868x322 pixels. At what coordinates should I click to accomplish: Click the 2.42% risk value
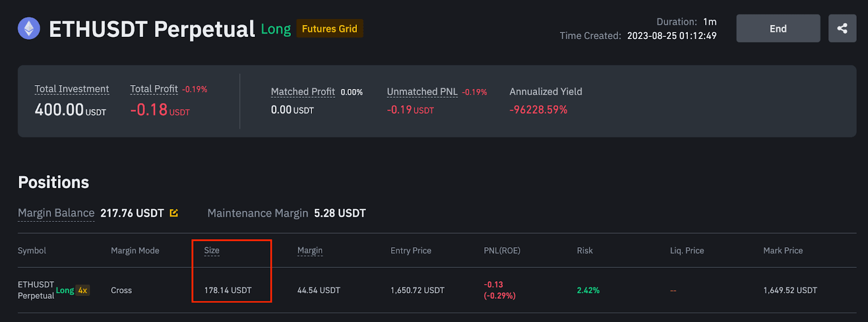click(x=588, y=291)
